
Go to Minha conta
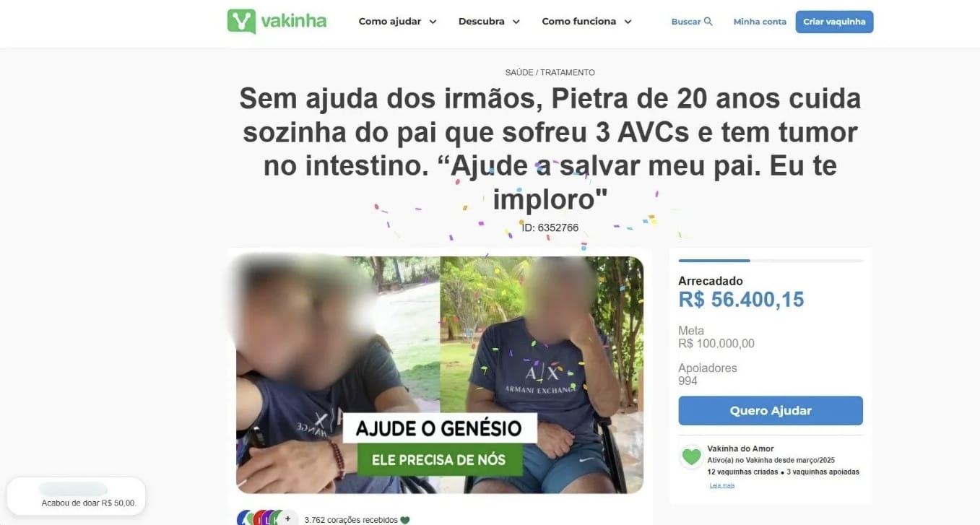pyautogui.click(x=760, y=22)
